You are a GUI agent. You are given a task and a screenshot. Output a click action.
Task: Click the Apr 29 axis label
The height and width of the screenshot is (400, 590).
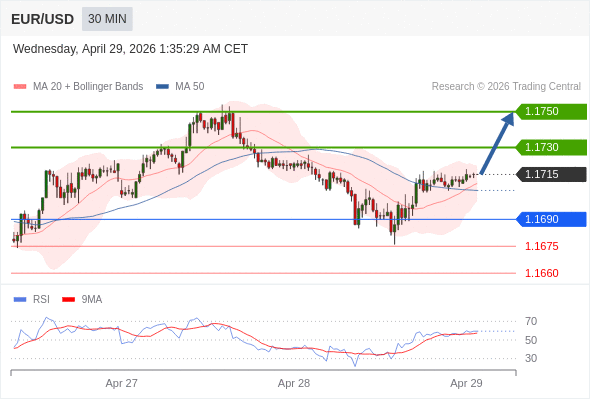[x=466, y=383]
